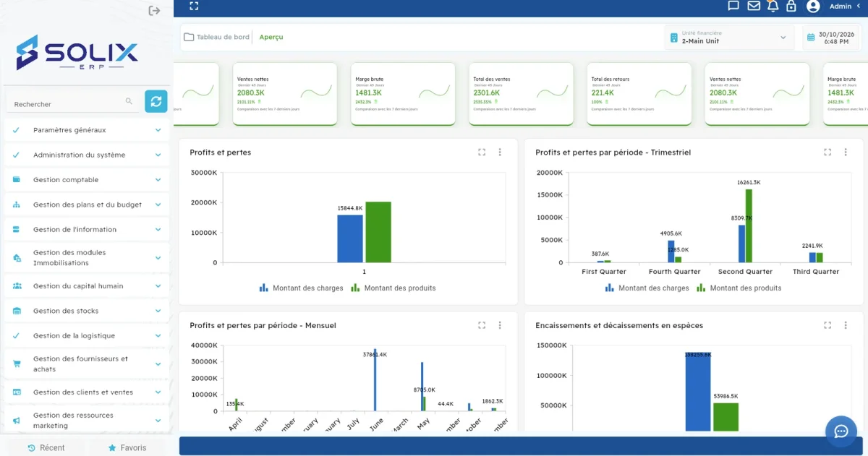
Task: Click the magnifier icon in Rechercher field
Action: [129, 102]
